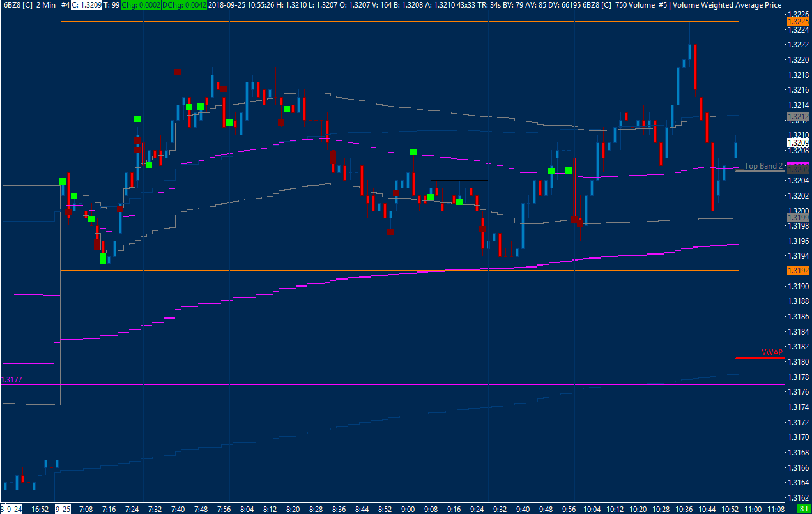Viewport: 812px width, 514px height.
Task: Click the gray 1.3199 price label
Action: 799,218
